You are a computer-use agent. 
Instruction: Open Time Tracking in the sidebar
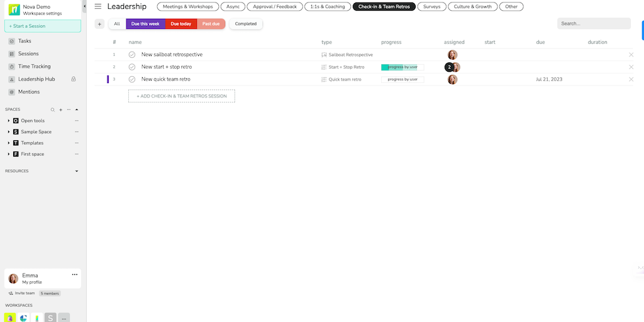[35, 67]
